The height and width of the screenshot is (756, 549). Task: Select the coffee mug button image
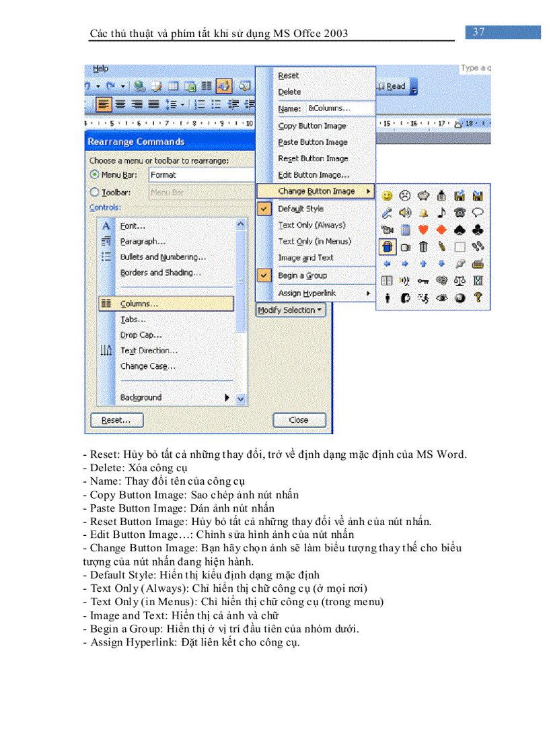[x=405, y=247]
